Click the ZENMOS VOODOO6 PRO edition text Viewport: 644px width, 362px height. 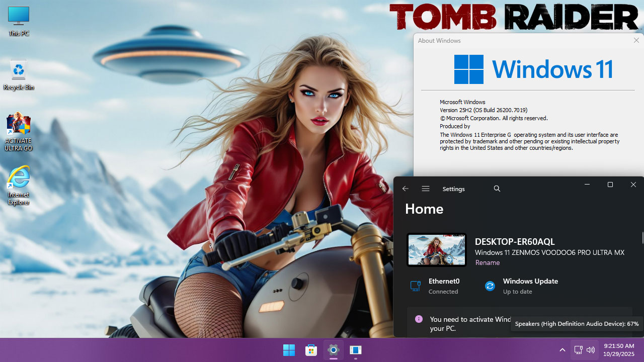[x=549, y=252]
